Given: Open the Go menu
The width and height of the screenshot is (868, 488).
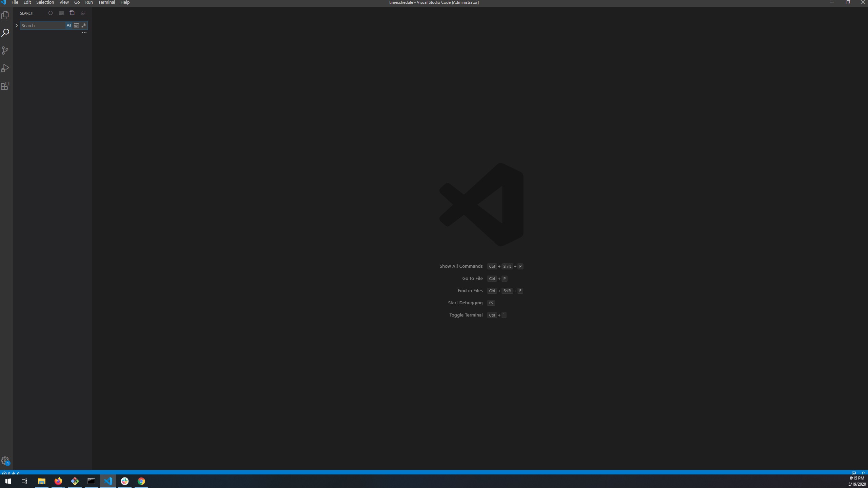Looking at the screenshot, I should [77, 2].
